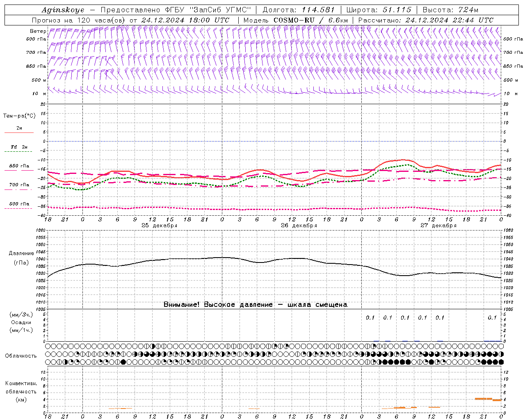The width and height of the screenshot is (525, 420).
Task: Click the model label 'Модель COSMO-RU / 6.6км'
Action: (295, 20)
